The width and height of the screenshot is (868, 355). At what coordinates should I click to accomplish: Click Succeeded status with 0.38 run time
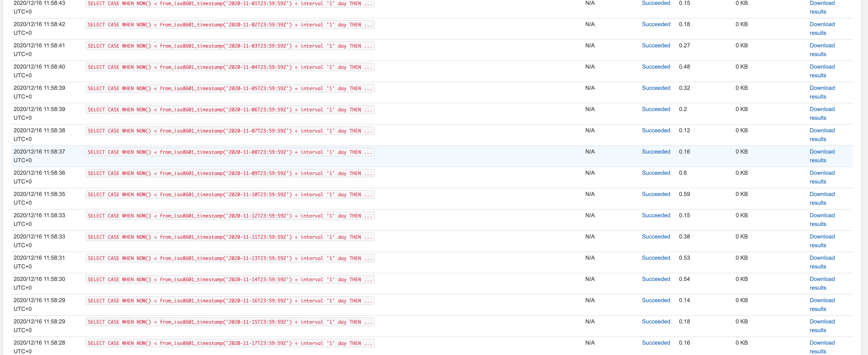point(656,237)
